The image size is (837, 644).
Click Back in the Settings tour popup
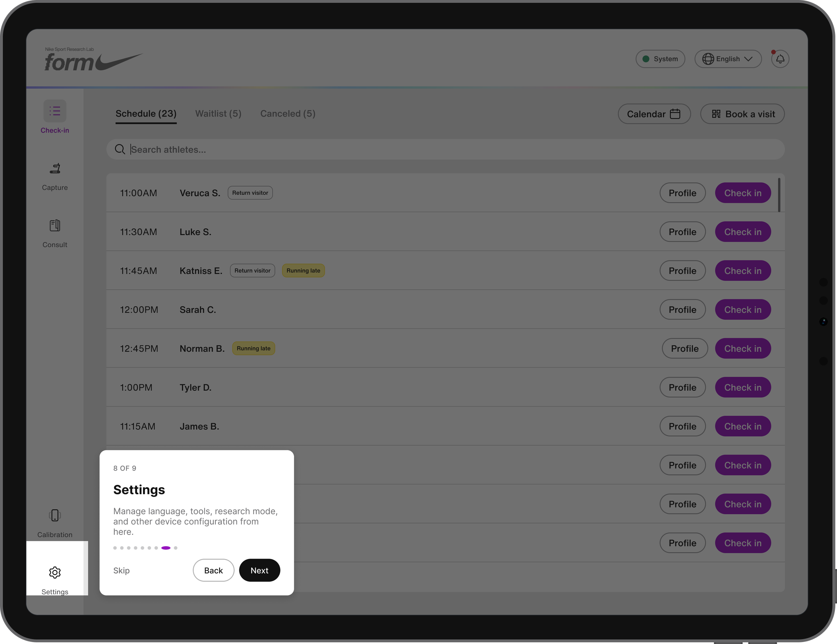point(214,570)
